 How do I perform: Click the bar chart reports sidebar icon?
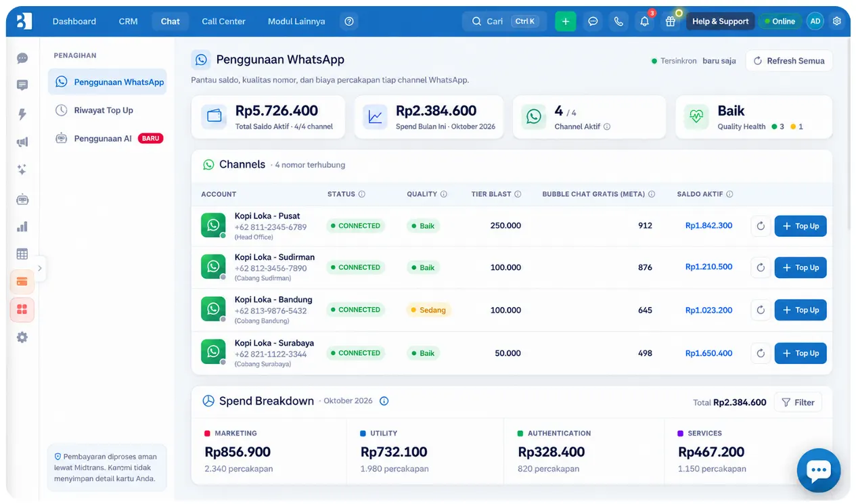(22, 227)
